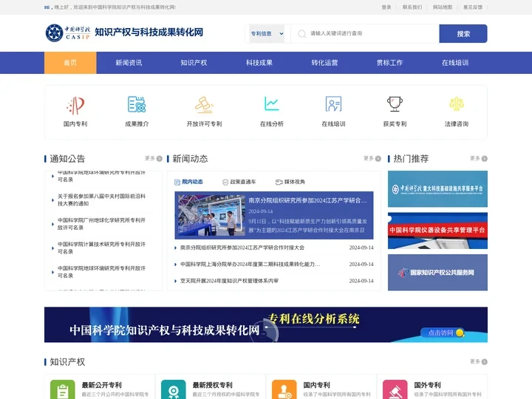Open the 新闻资讯 navigation menu
This screenshot has width=532, height=399.
129,63
